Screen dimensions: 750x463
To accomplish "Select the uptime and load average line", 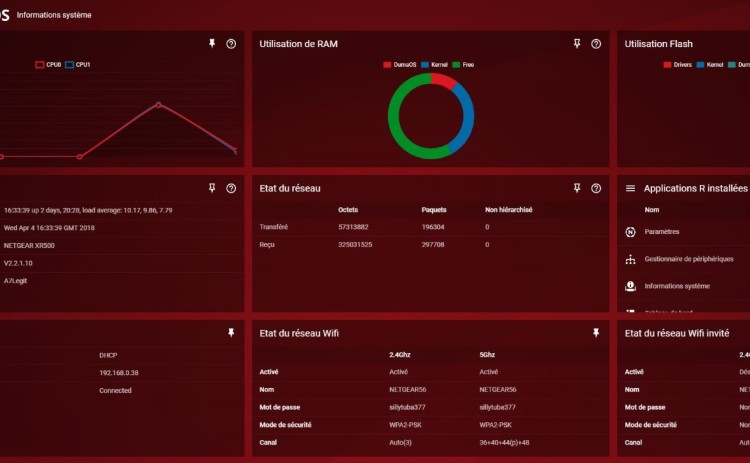I will click(88, 210).
